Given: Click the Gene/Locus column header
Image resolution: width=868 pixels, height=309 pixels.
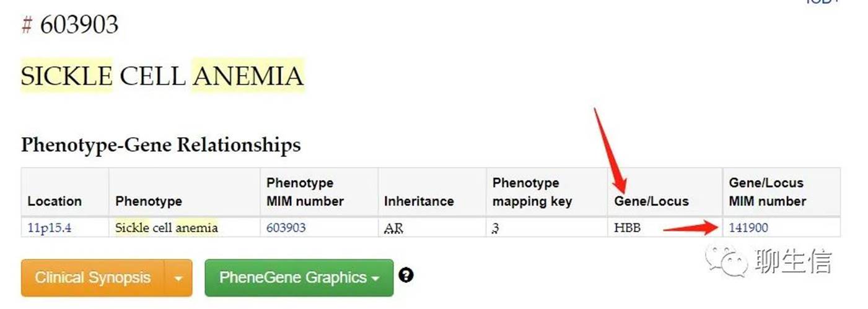Looking at the screenshot, I should [651, 201].
